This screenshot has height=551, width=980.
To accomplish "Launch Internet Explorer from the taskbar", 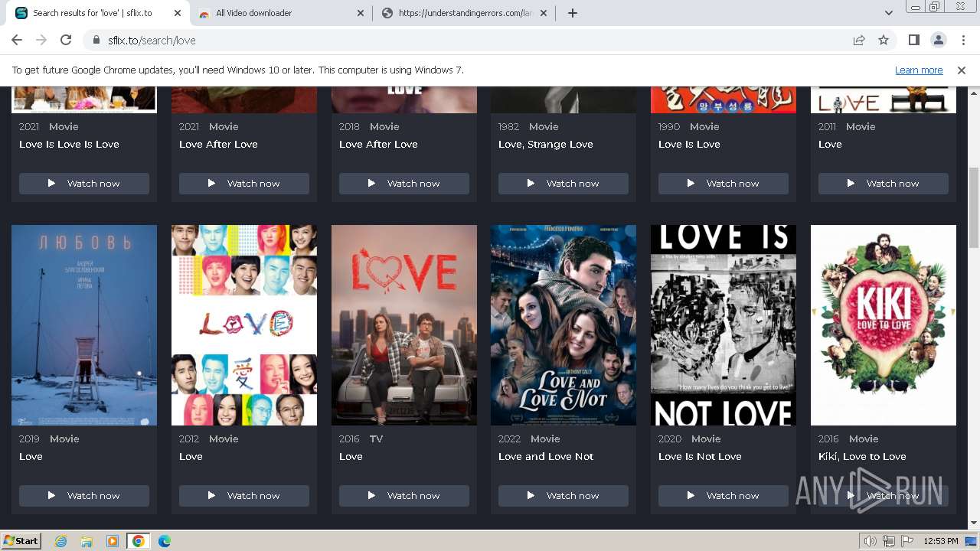I will click(x=60, y=541).
